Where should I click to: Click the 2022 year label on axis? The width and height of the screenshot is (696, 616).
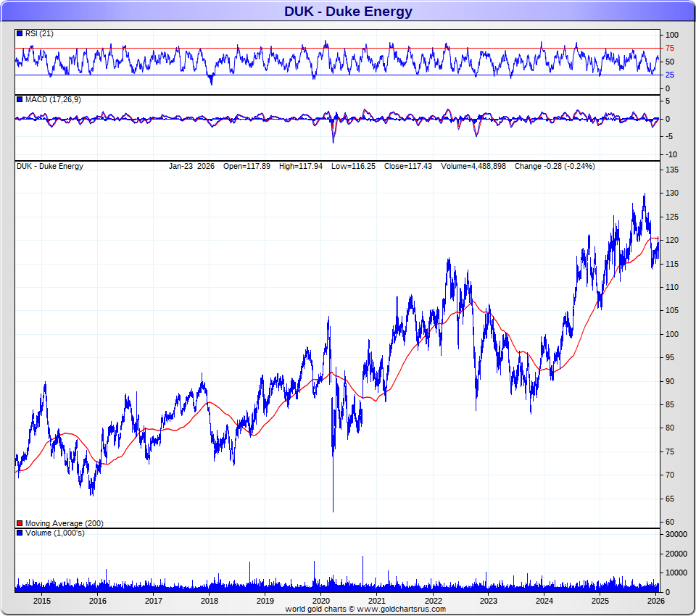click(x=433, y=601)
